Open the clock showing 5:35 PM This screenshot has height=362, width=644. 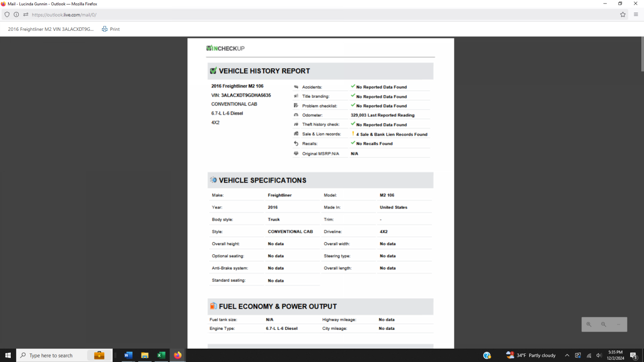[615, 355]
